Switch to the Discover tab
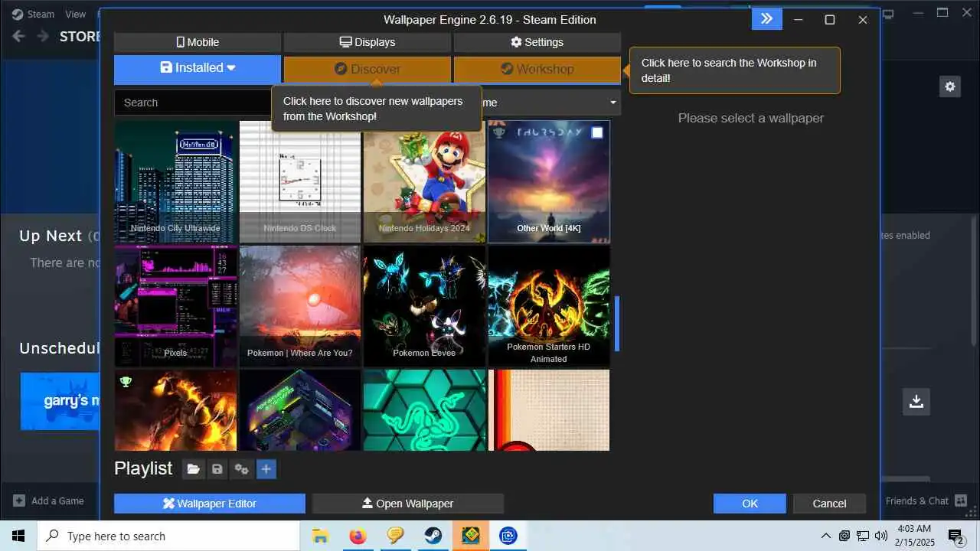Screen dimensions: 980x551 [x=367, y=69]
